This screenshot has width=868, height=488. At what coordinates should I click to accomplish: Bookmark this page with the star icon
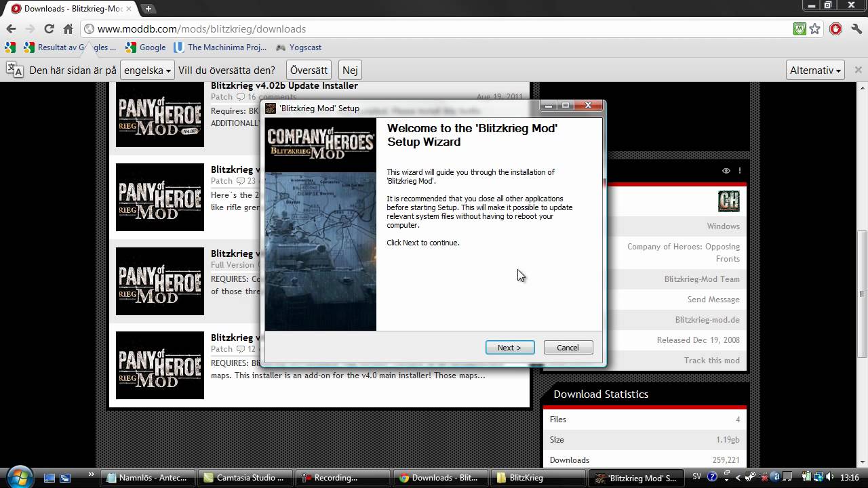coord(815,29)
